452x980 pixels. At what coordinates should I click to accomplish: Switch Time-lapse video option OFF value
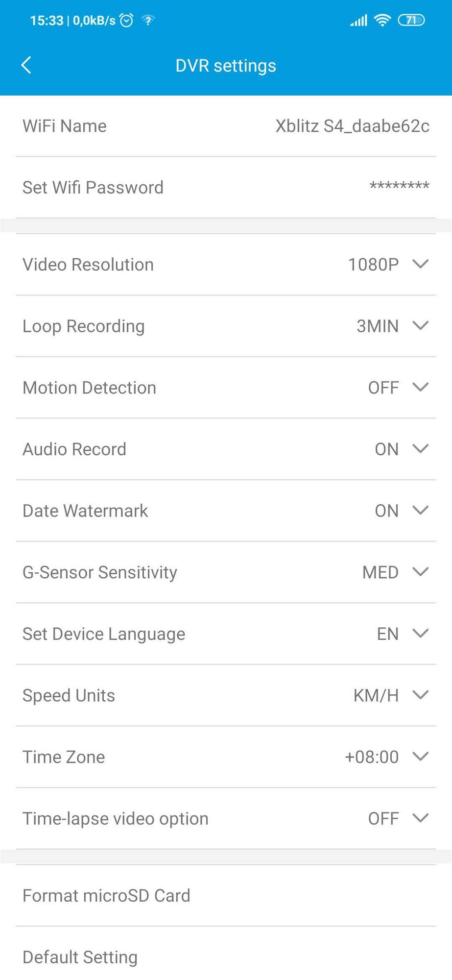tap(383, 818)
